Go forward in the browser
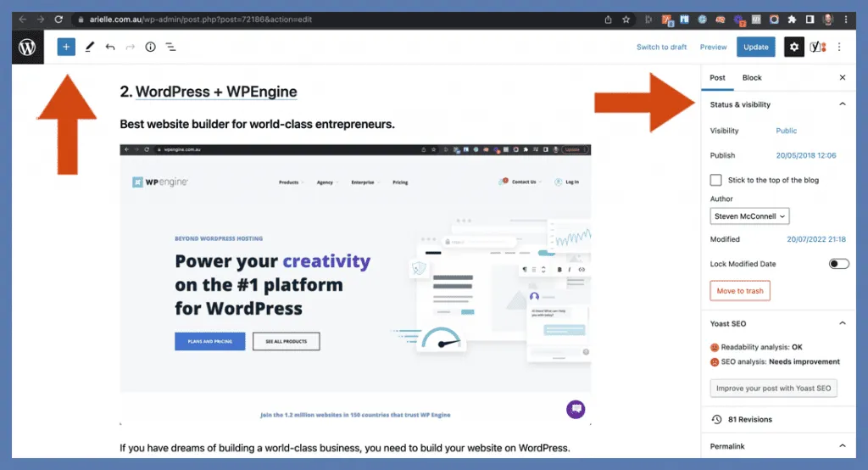Viewport: 868px width, 470px height. tap(41, 20)
